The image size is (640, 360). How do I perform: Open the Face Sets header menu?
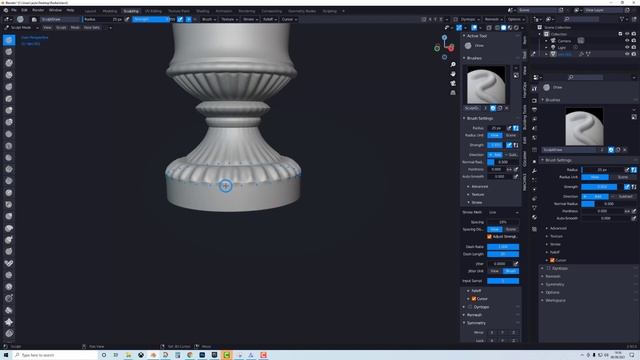click(x=92, y=27)
